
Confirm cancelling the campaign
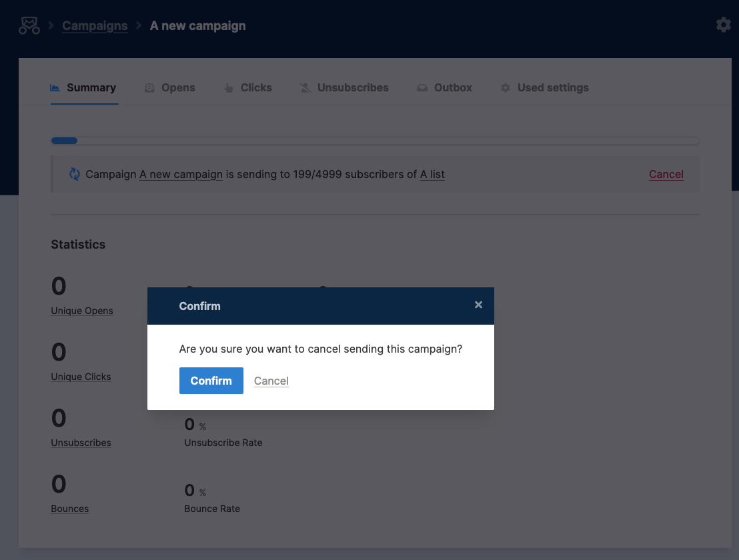point(211,381)
